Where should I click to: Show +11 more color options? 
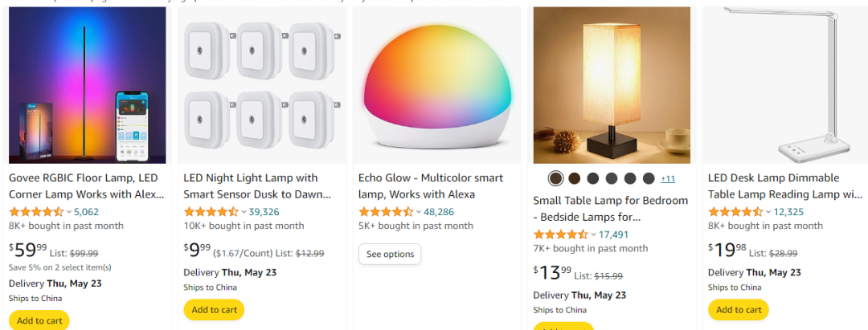point(667,178)
